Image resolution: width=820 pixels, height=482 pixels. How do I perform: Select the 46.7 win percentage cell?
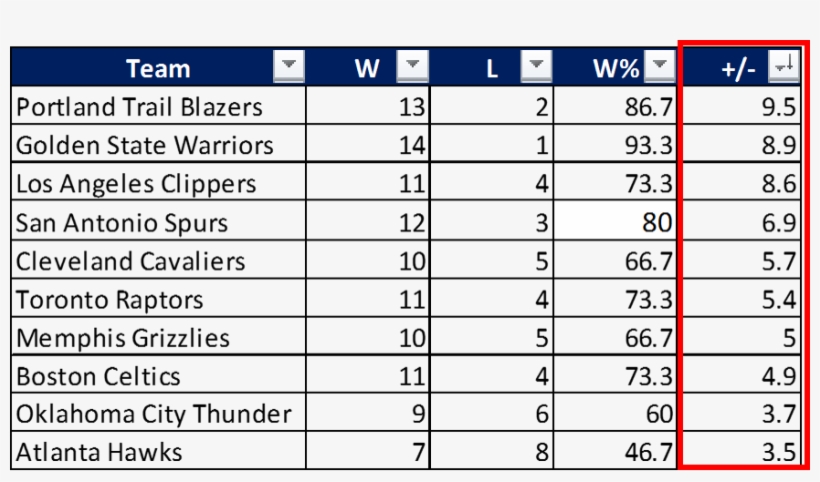pyautogui.click(x=616, y=452)
